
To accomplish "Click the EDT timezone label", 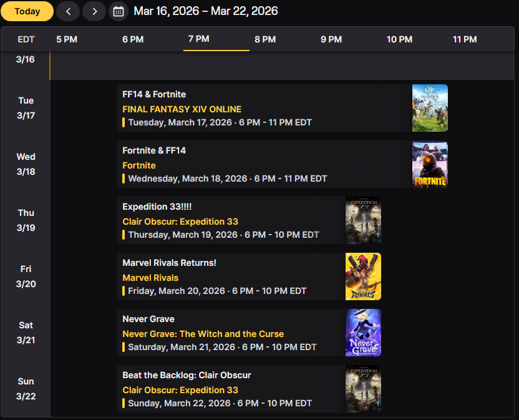I will tap(26, 39).
